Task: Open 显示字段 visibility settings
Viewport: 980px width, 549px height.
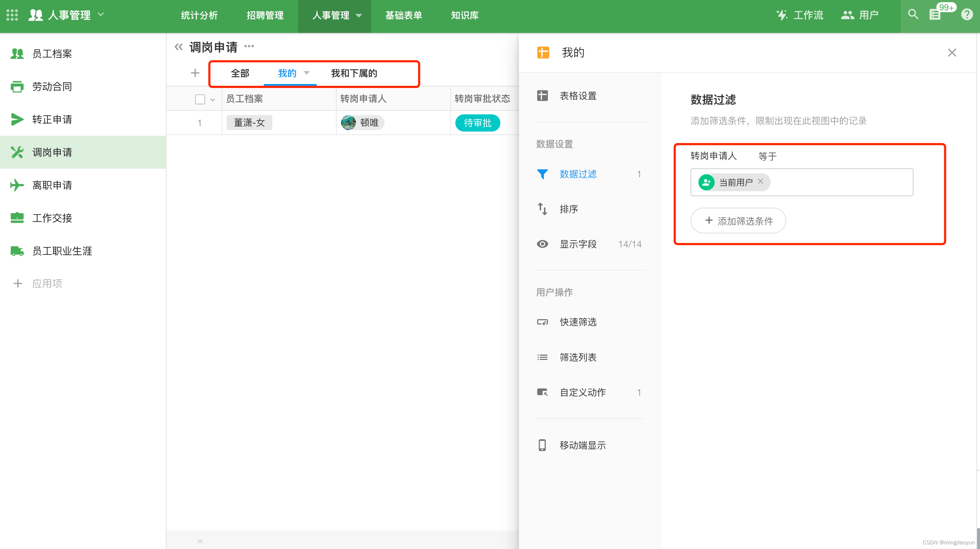Action: click(x=578, y=244)
